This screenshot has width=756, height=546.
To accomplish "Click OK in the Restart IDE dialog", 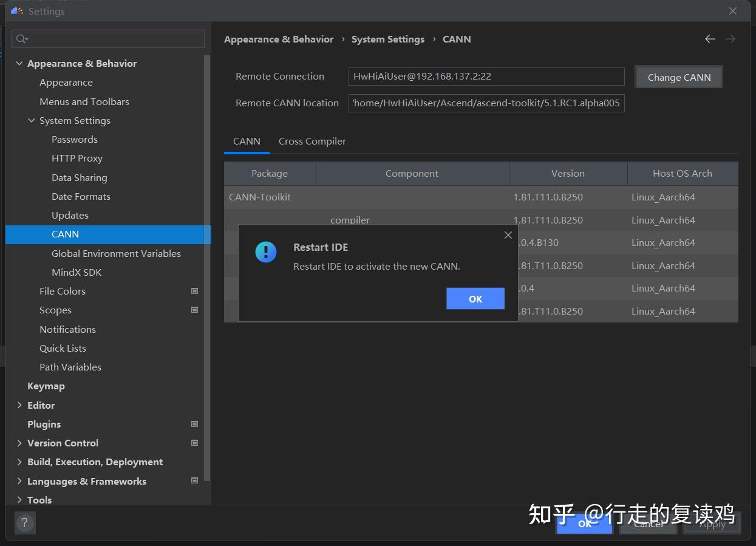I will tap(475, 298).
